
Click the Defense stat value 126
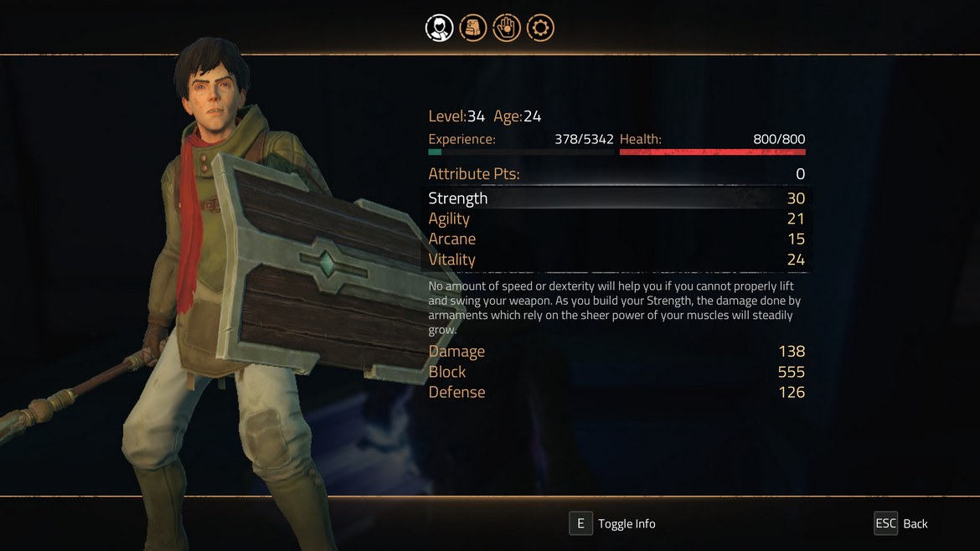coord(792,392)
